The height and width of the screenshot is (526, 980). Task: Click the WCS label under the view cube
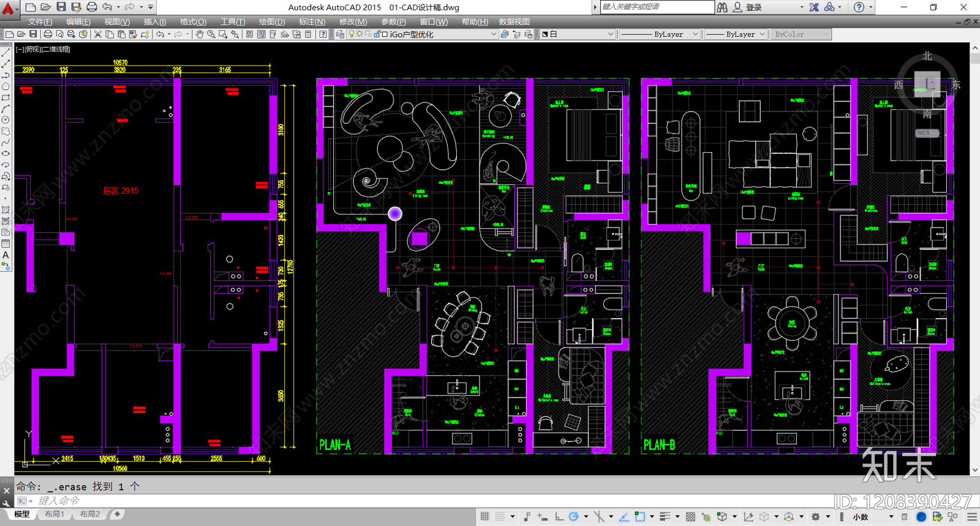(x=927, y=132)
